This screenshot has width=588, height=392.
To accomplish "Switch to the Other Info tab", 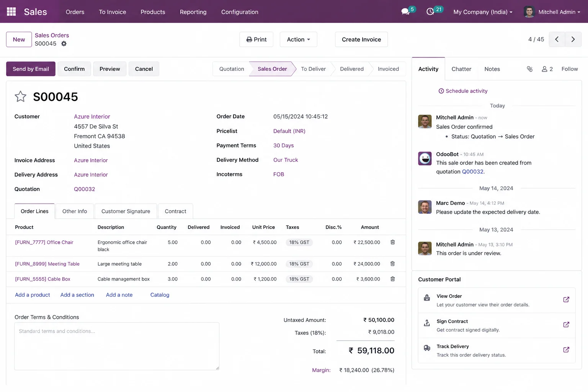I will [75, 211].
